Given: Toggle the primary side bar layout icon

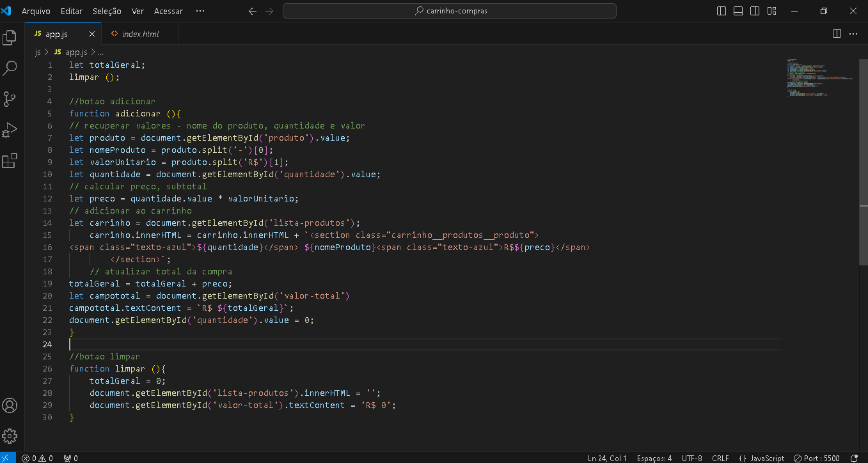Looking at the screenshot, I should pos(722,11).
